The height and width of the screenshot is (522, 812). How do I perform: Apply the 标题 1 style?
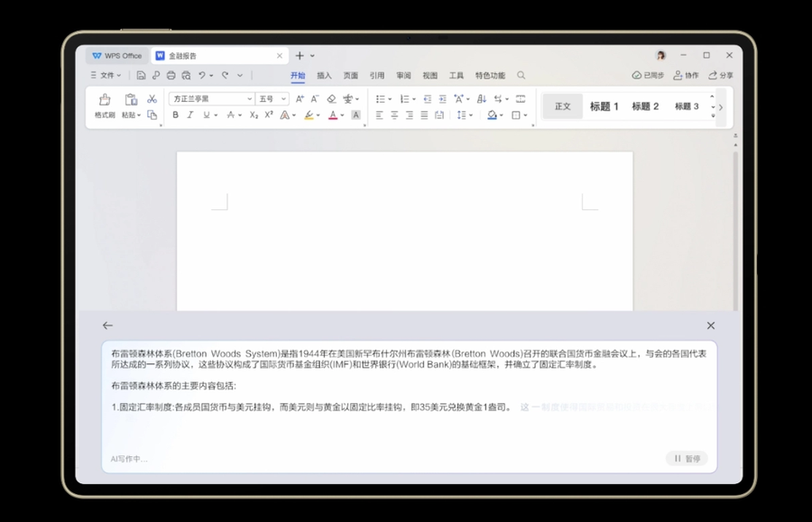604,106
